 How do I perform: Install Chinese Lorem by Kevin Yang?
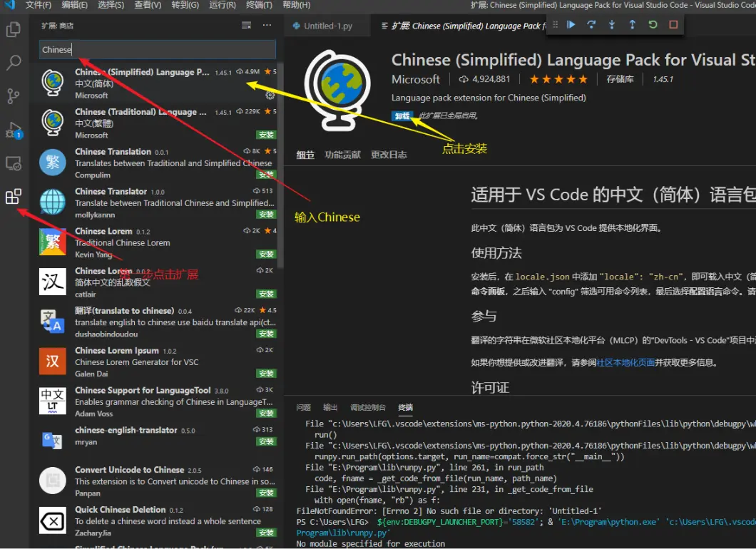point(266,254)
